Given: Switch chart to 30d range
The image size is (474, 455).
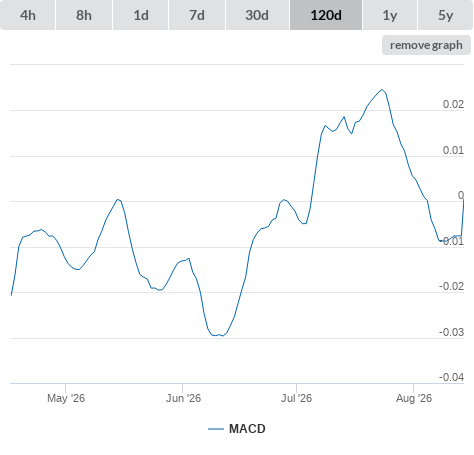Looking at the screenshot, I should click(257, 15).
